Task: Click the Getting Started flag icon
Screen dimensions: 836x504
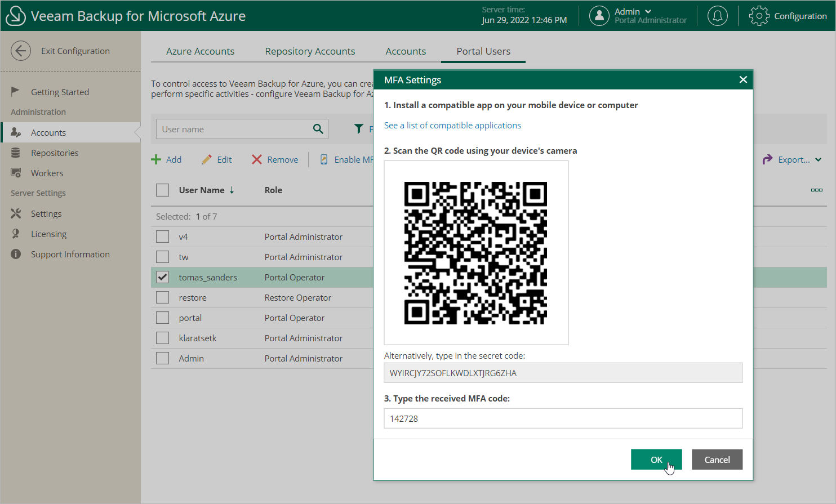Action: (x=15, y=91)
